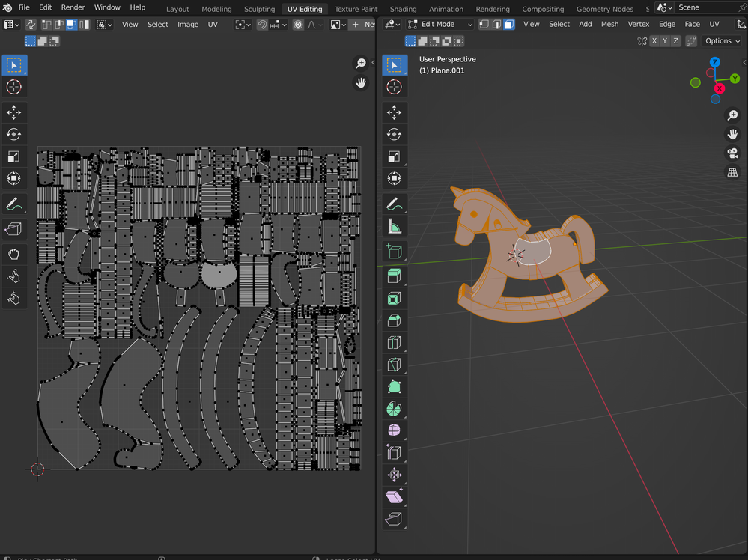Choose the UV Grab sculpt tool
Screen dimensions: 748x560
tap(14, 255)
